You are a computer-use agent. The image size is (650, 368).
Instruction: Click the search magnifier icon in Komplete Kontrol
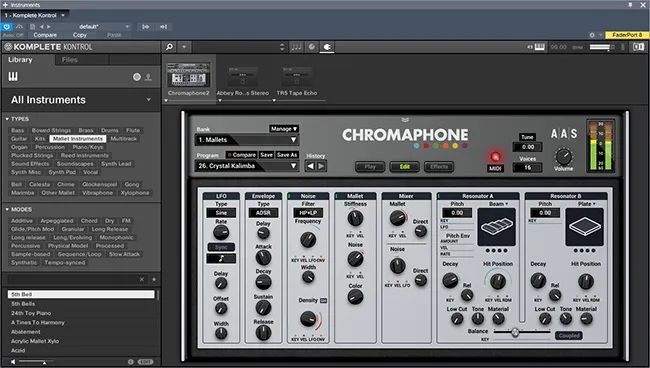169,47
